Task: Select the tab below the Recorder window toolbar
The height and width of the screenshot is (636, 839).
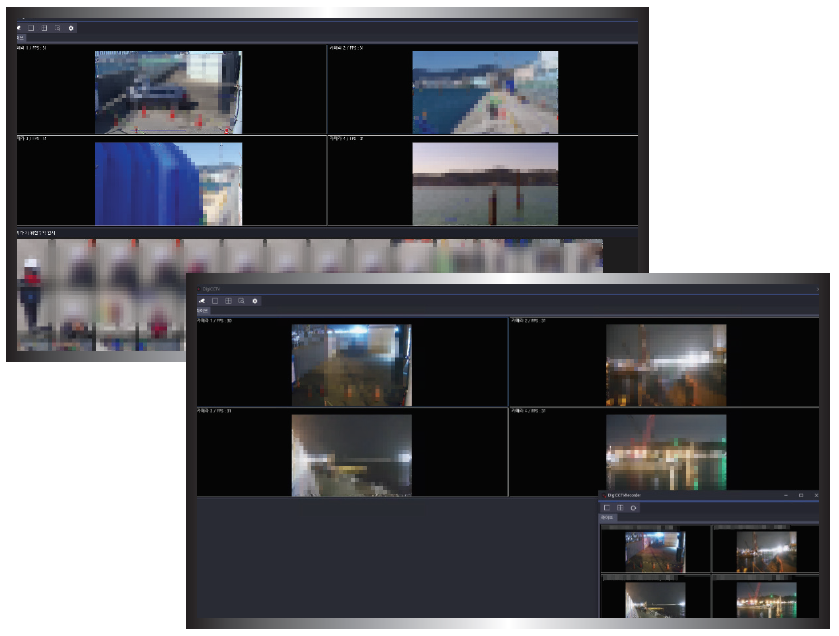Action: (x=606, y=519)
